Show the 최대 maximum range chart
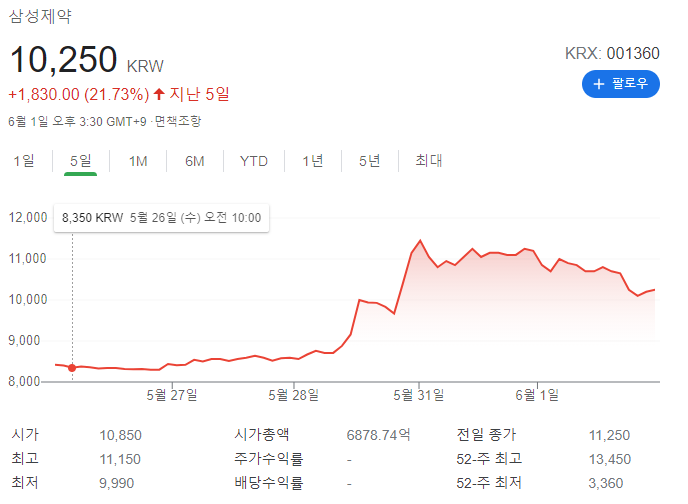 coord(429,161)
